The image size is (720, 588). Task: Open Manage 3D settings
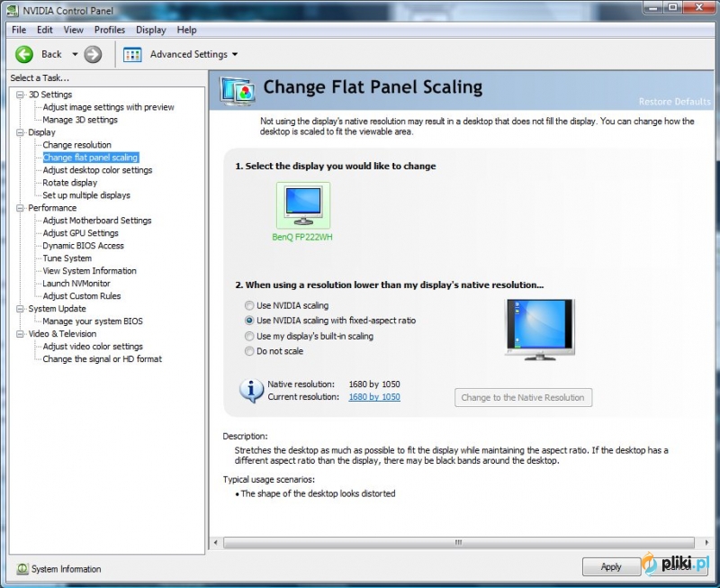pyautogui.click(x=80, y=120)
